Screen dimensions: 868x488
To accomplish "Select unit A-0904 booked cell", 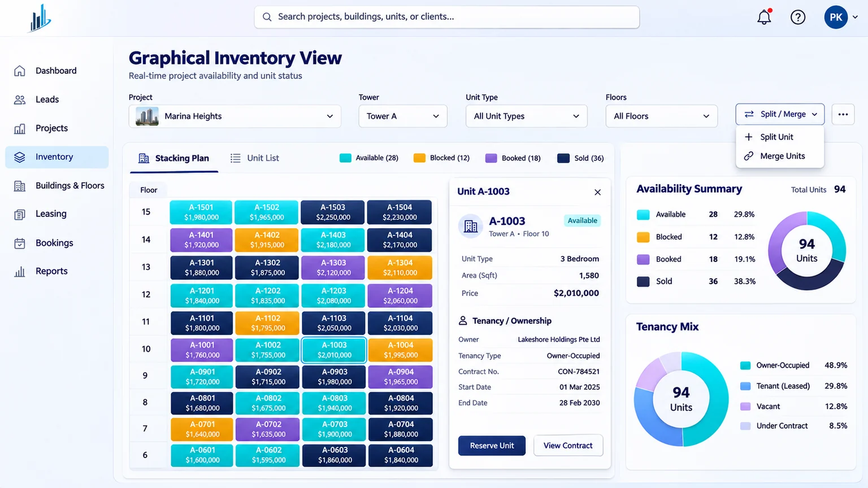I will pos(400,377).
